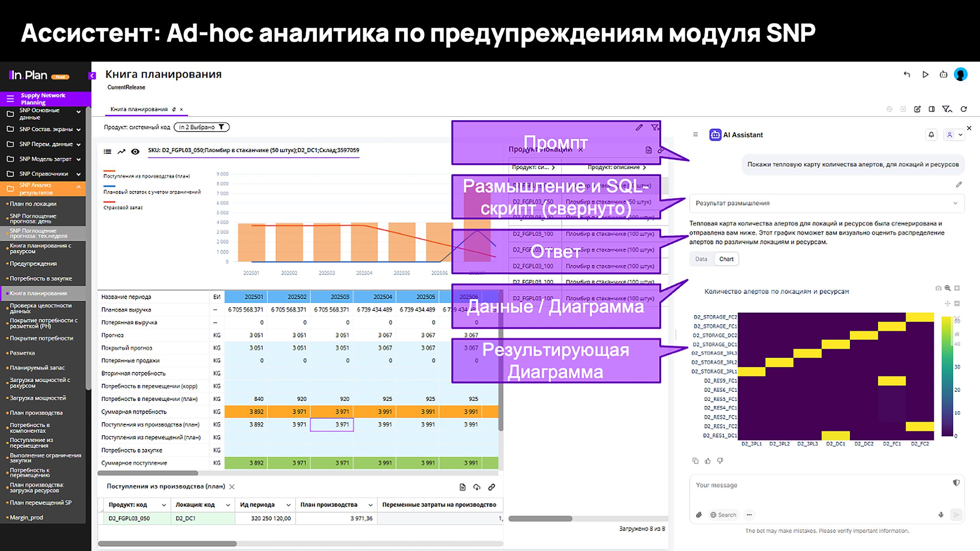Screen dimensions: 980x551
Task: Give the answer a thumbs up
Action: [x=708, y=461]
